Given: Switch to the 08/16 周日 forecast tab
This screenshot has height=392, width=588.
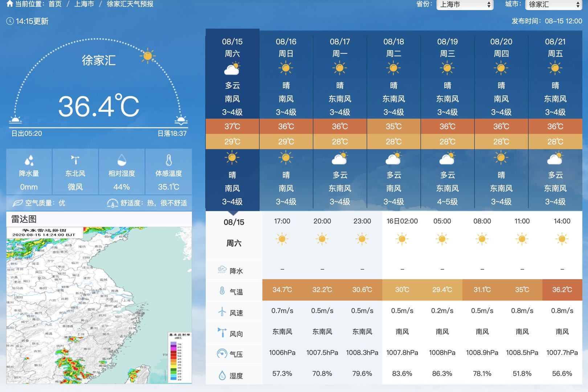Looking at the screenshot, I should (x=286, y=48).
